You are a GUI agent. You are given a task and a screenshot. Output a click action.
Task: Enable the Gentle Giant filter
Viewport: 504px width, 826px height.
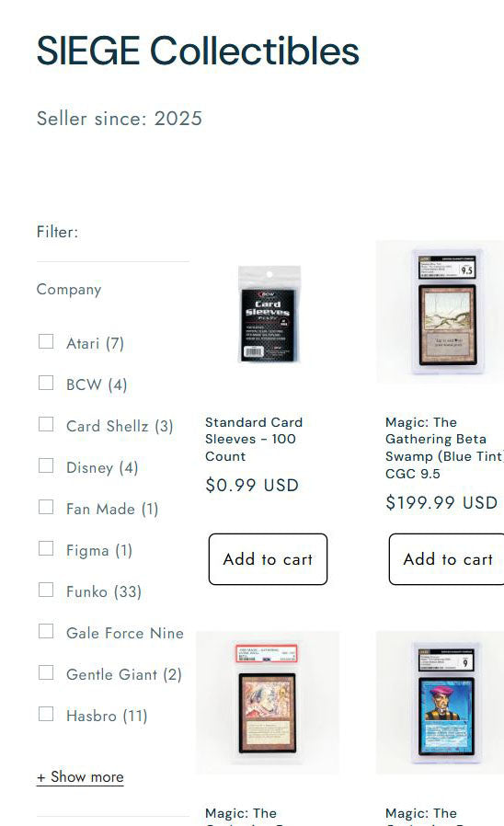coord(46,673)
